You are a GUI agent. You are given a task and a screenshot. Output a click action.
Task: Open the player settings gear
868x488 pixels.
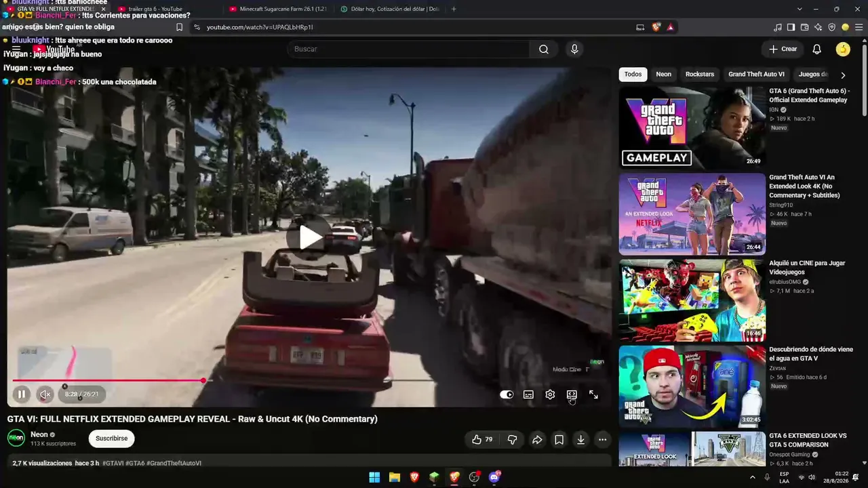click(x=550, y=394)
